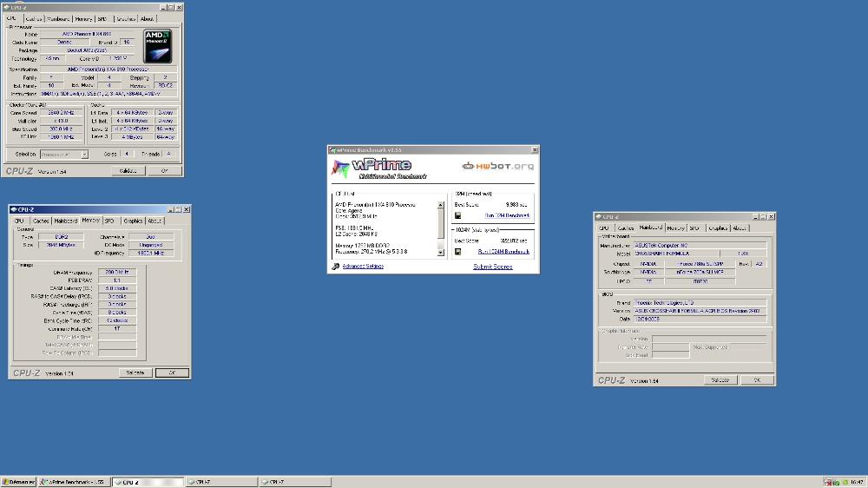
Task: Click the Multiplier value 'x 13.0'
Action: pyautogui.click(x=61, y=121)
